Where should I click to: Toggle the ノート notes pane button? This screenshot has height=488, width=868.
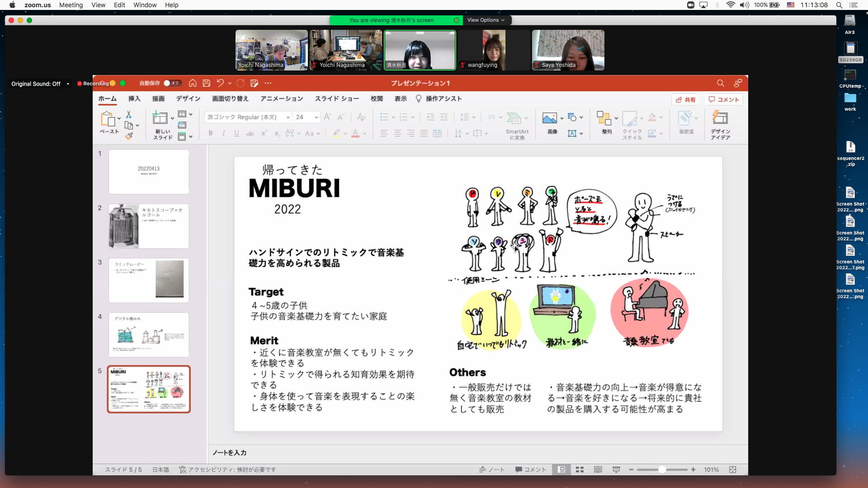coord(492,470)
